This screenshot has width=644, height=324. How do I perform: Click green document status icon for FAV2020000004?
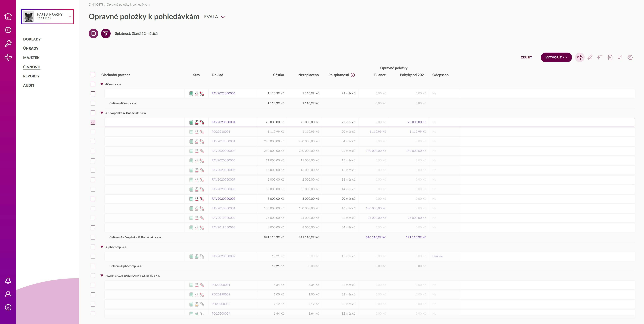(x=191, y=122)
